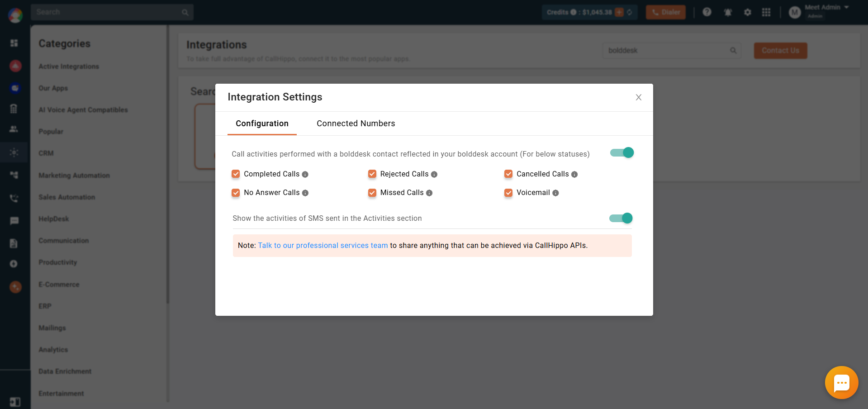868x409 pixels.
Task: Open the Configuration tab
Action: [x=262, y=124]
